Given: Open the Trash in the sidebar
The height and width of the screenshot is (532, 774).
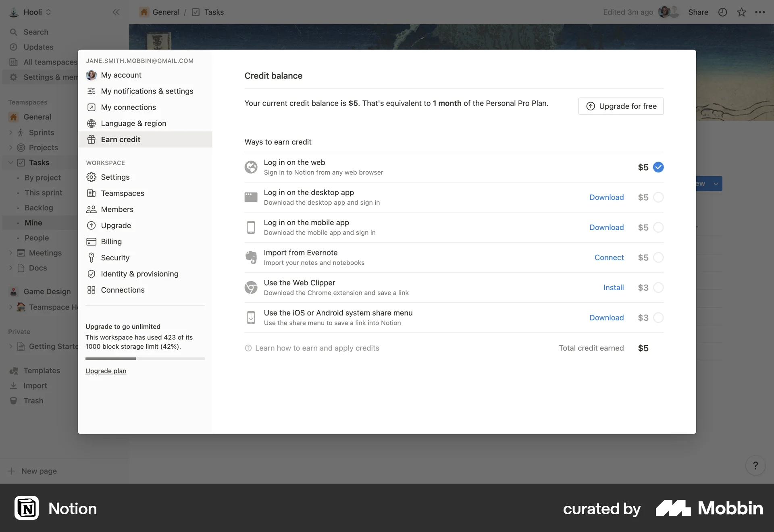Looking at the screenshot, I should [x=34, y=401].
